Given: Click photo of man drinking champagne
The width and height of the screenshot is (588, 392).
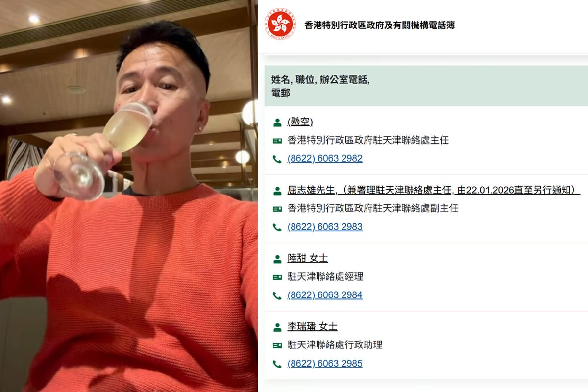Looking at the screenshot, I should [x=129, y=196].
